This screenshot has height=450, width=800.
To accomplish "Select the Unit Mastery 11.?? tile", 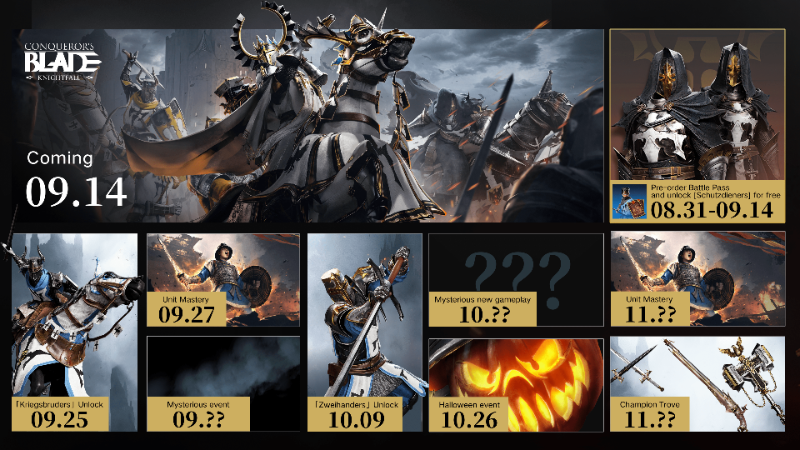I will pyautogui.click(x=697, y=279).
